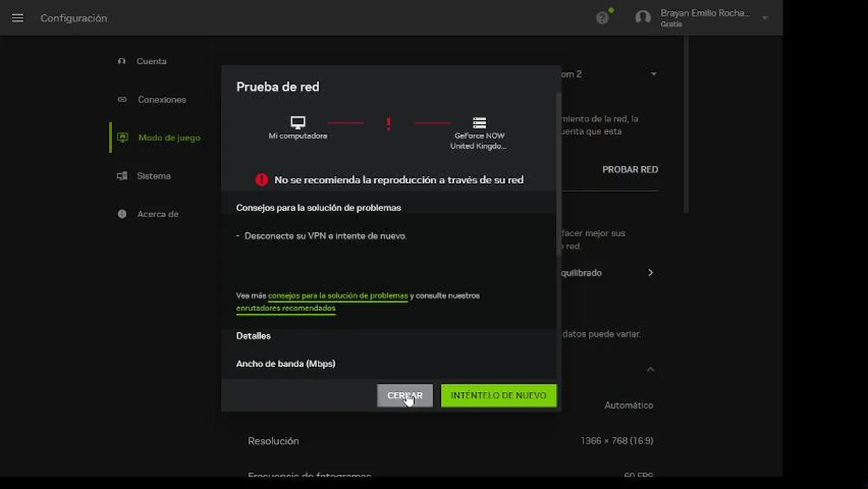The height and width of the screenshot is (489, 868).
Task: Expand the account dropdown arrow
Action: [765, 18]
